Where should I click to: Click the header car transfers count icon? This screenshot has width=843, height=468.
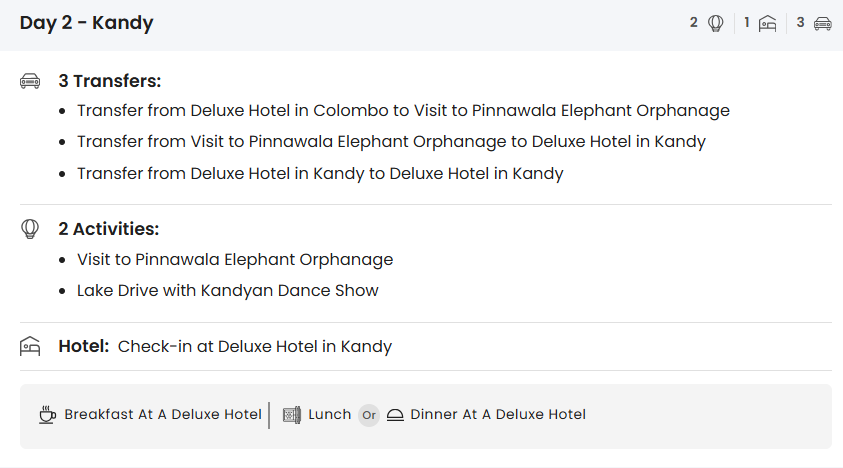(822, 23)
